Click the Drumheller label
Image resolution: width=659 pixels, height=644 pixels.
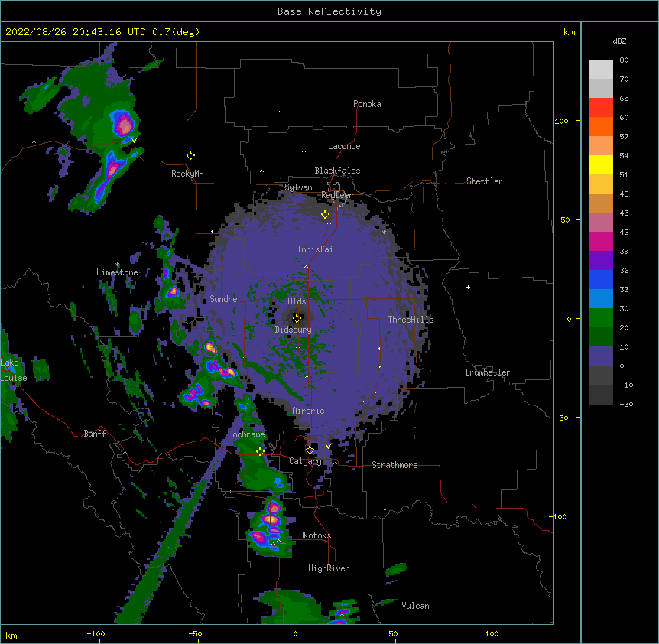(488, 372)
